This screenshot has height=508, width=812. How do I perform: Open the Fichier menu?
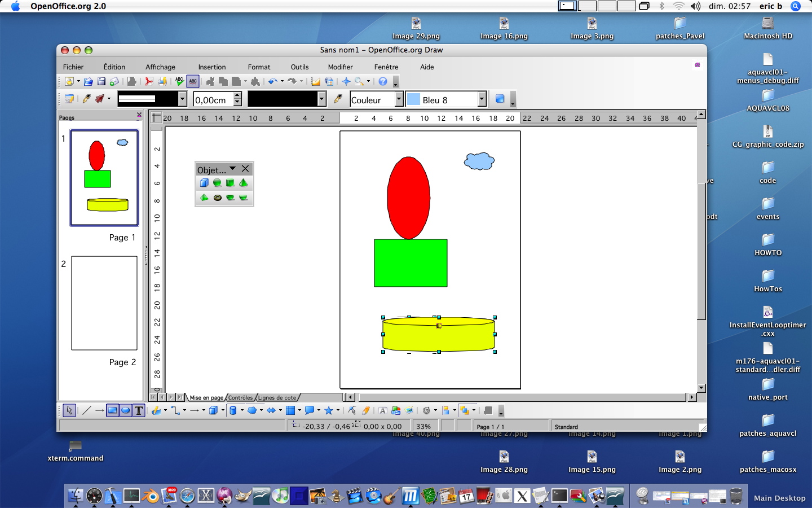[x=73, y=67]
